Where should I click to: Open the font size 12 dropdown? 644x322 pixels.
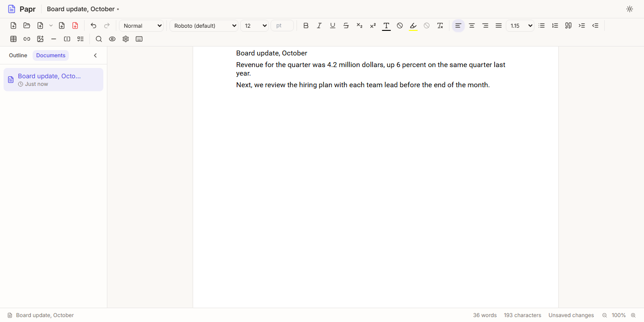pos(254,25)
